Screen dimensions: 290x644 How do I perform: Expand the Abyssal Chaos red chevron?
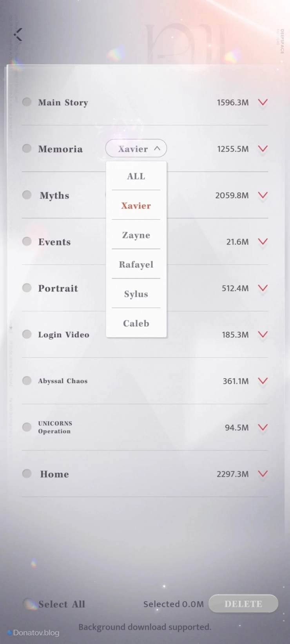click(263, 381)
